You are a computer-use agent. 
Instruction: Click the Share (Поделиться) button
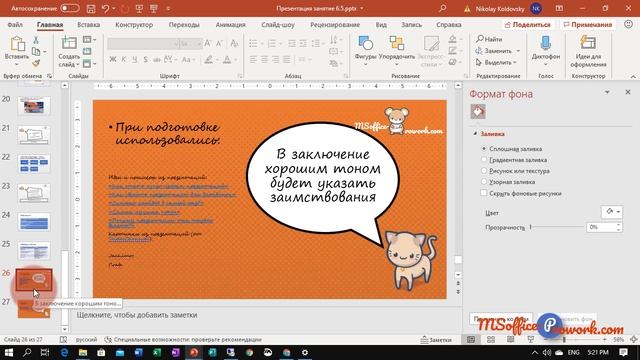click(x=527, y=25)
